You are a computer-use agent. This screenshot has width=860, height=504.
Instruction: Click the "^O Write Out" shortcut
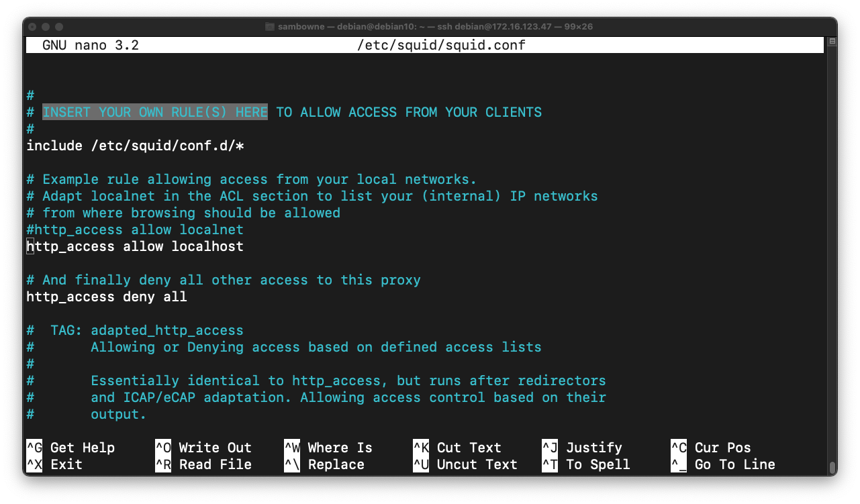point(203,448)
